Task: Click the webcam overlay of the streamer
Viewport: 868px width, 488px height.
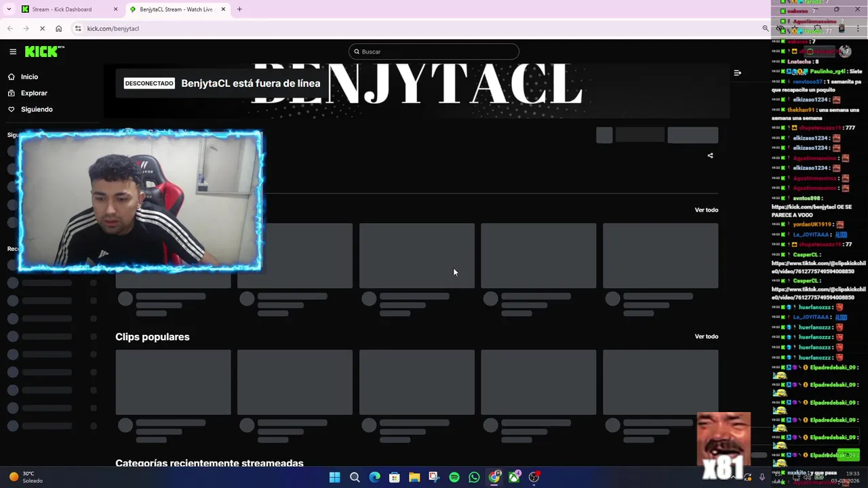Action: (x=140, y=201)
